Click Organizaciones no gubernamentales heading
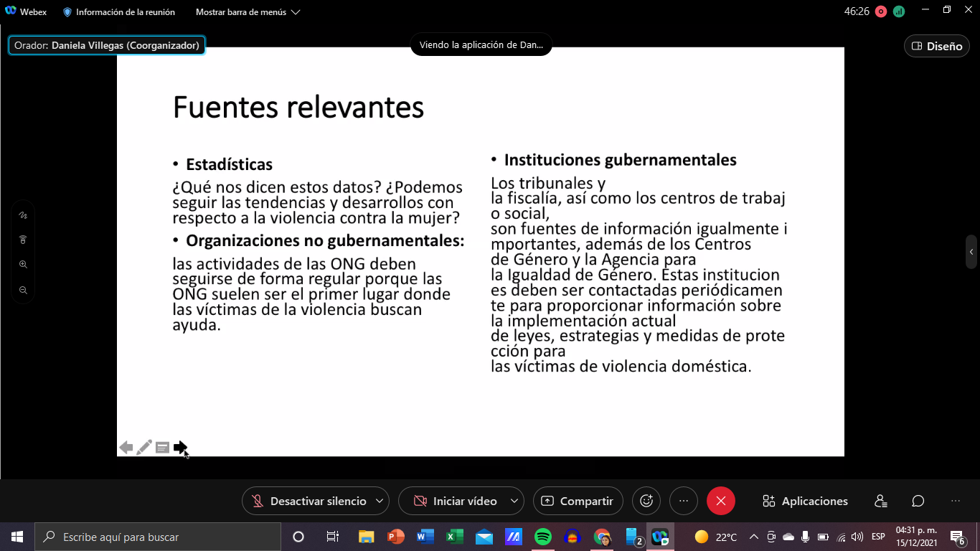Image resolution: width=980 pixels, height=551 pixels. 325,240
